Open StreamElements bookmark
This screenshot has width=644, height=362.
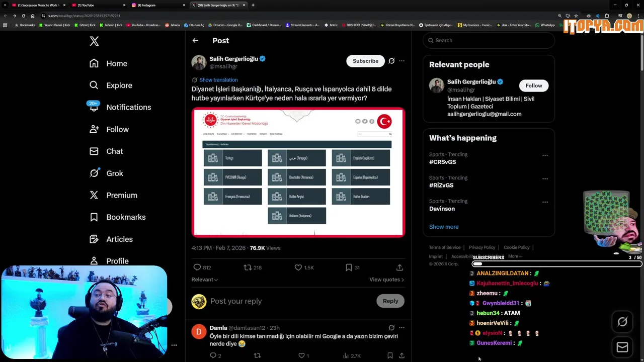(x=302, y=25)
